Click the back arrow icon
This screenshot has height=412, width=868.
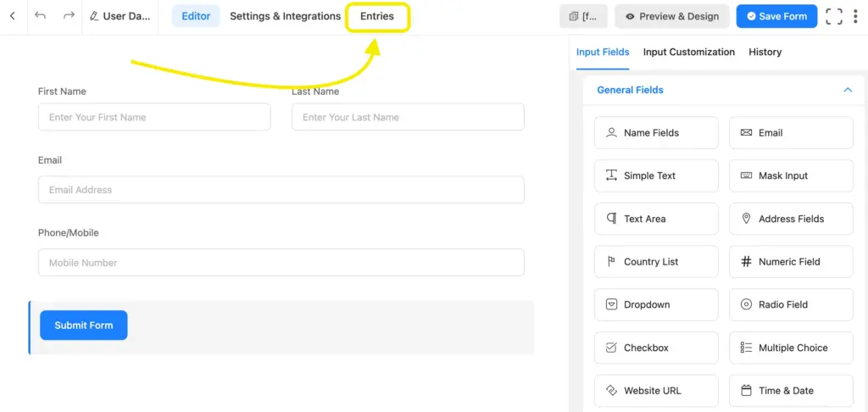(x=13, y=16)
